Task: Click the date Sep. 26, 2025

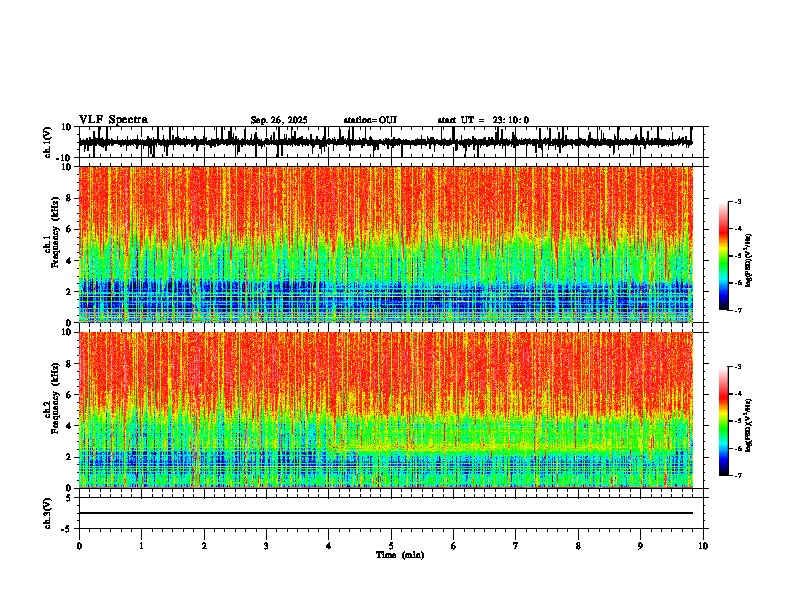Action: (x=279, y=120)
